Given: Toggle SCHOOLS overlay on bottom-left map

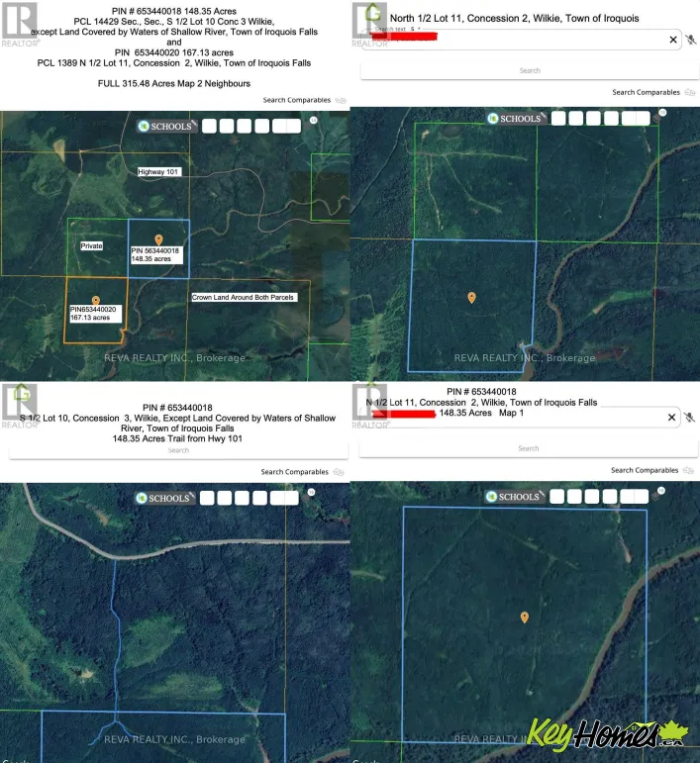Looking at the screenshot, I should pos(164,498).
